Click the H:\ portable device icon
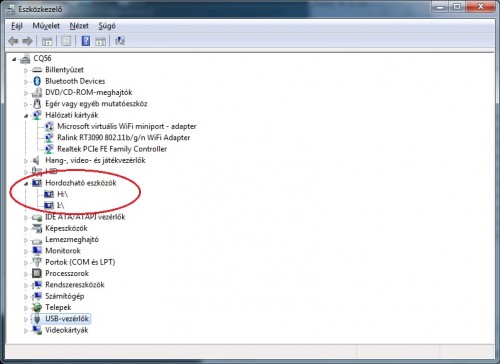The width and height of the screenshot is (500, 364). coord(49,194)
